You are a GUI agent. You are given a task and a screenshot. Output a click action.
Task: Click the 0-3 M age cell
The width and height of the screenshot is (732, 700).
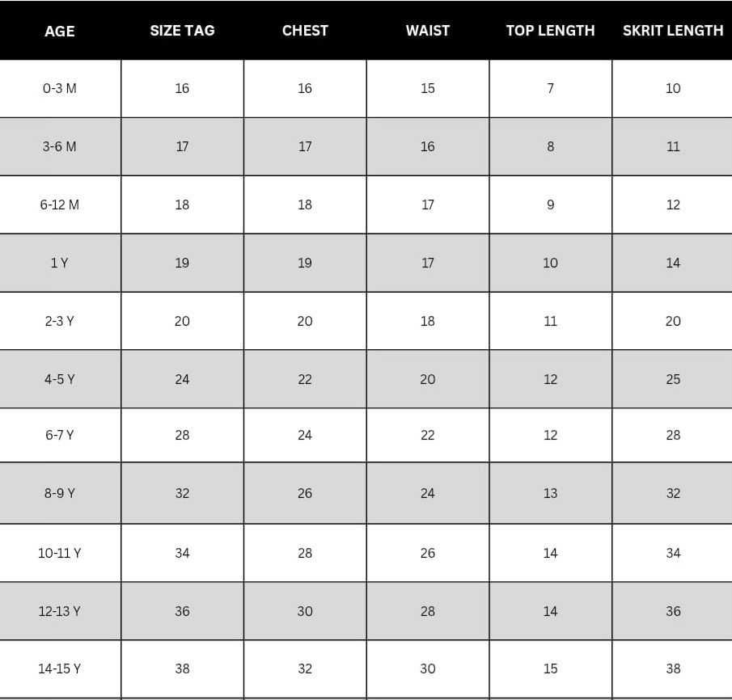pyautogui.click(x=59, y=88)
